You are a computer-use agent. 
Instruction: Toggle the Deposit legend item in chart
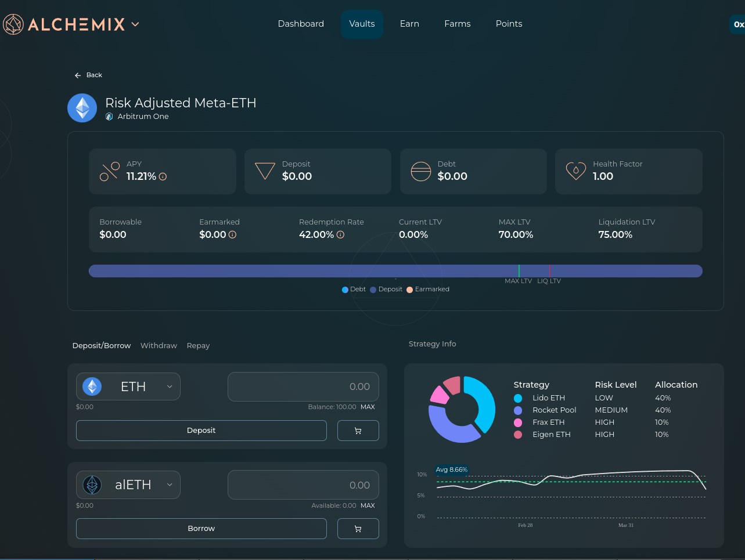tap(386, 290)
